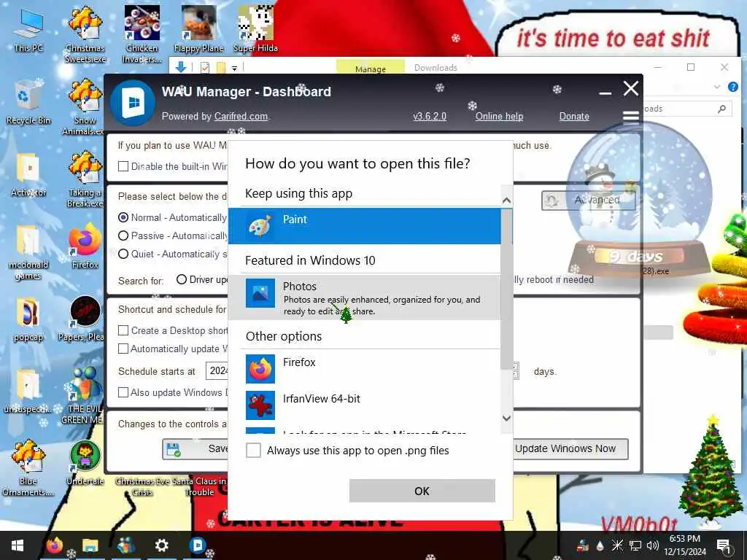Open This PC desktop icon
Viewport: 747px width, 560px height.
(28, 31)
